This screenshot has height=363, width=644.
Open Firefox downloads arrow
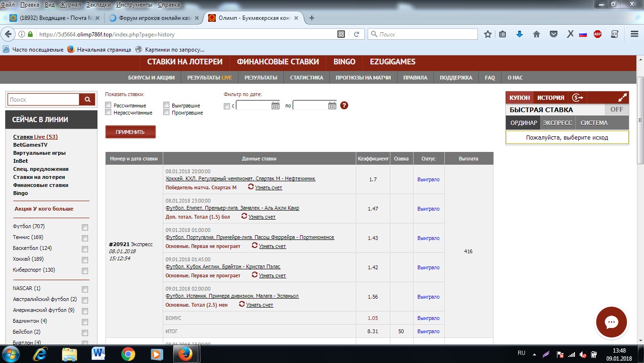point(519,34)
